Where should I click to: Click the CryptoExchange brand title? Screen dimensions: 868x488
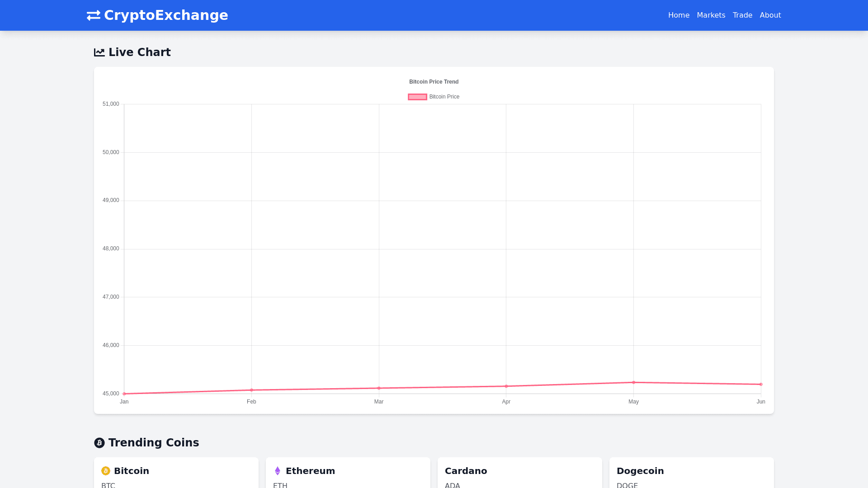pyautogui.click(x=166, y=15)
